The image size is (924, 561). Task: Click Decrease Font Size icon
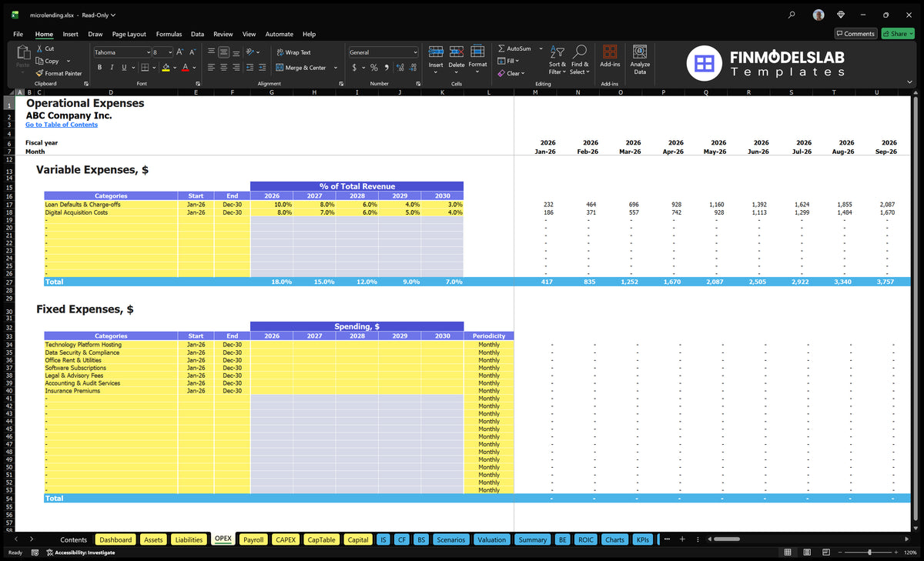[x=192, y=52]
